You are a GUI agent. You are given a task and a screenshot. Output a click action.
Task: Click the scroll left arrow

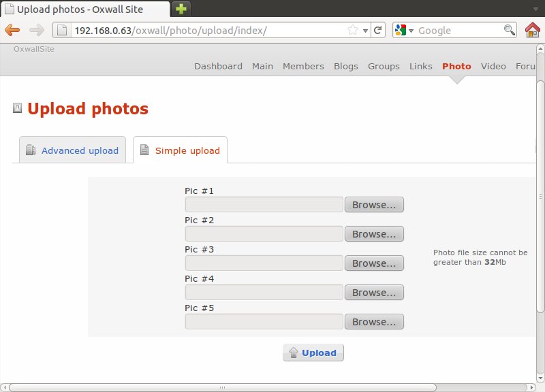5,387
